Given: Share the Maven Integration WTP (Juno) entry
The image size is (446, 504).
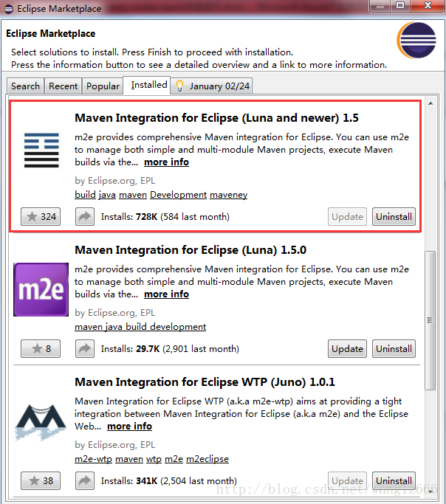Looking at the screenshot, I should 85,481.
